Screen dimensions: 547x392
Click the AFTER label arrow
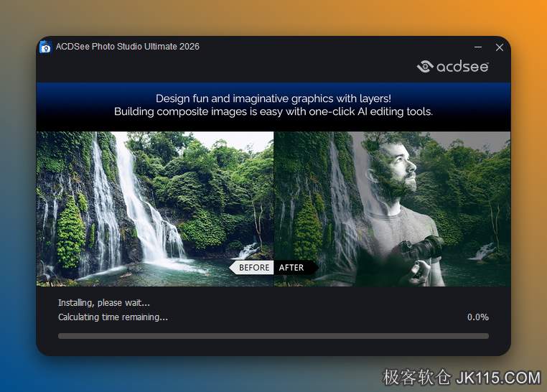click(x=296, y=268)
